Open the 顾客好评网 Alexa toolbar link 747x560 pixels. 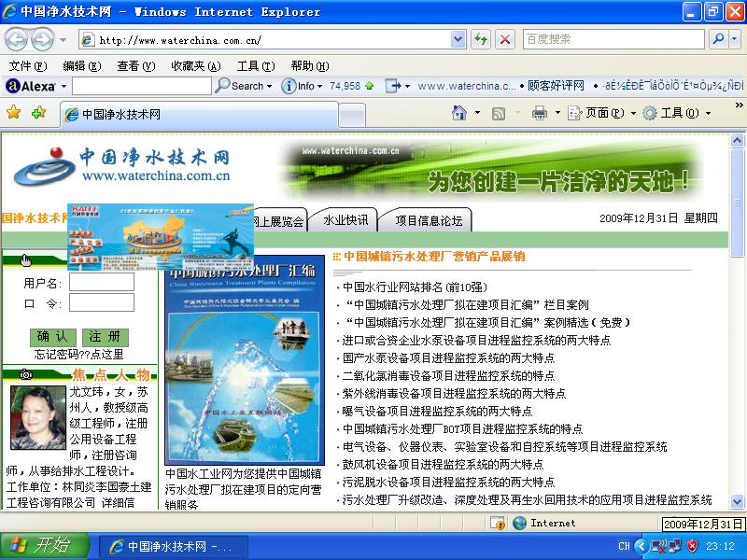click(x=556, y=86)
